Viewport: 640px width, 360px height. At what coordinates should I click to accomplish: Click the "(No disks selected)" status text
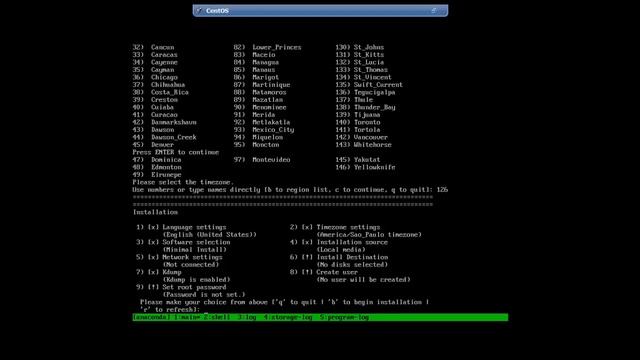352,265
